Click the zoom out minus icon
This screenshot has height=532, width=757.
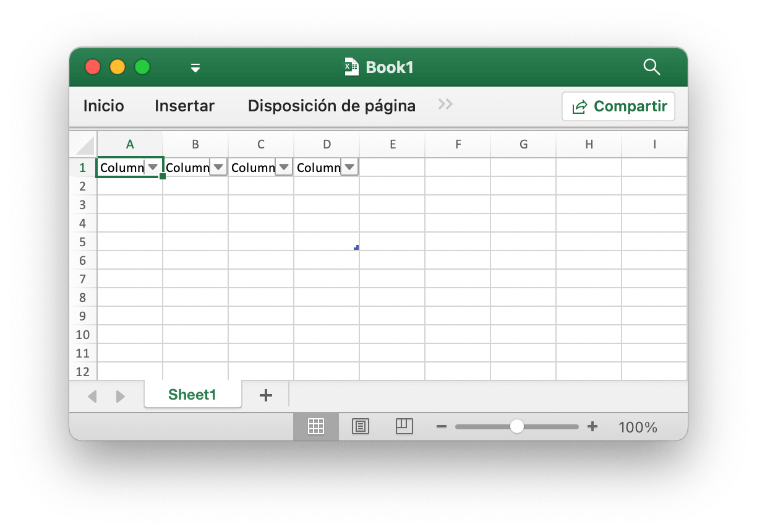(x=442, y=426)
